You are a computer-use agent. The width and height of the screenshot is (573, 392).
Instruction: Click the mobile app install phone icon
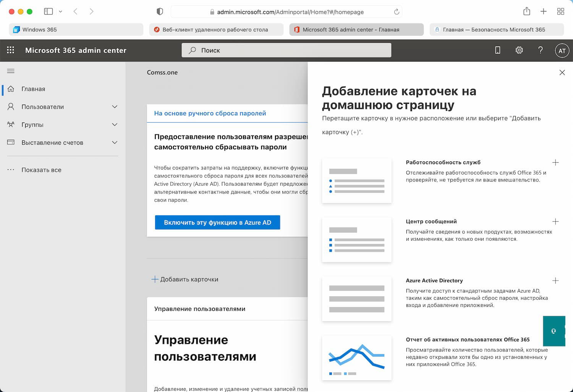coord(497,50)
